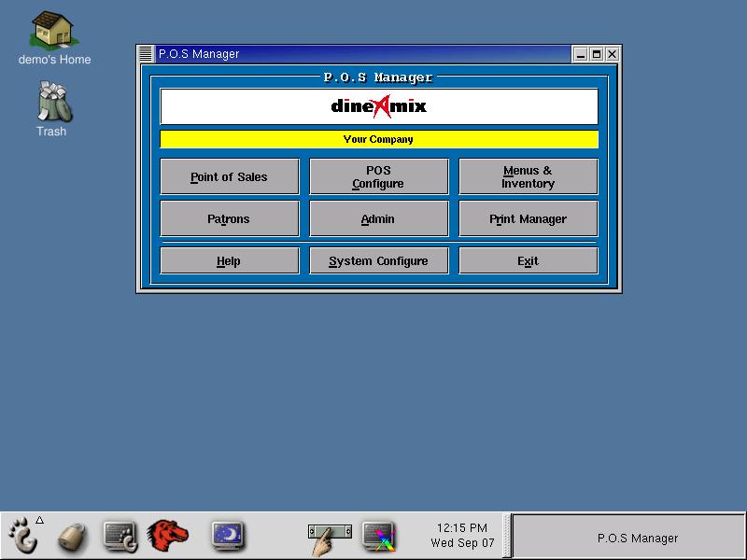Click the Point of Sales button
The width and height of the screenshot is (747, 560).
(230, 176)
